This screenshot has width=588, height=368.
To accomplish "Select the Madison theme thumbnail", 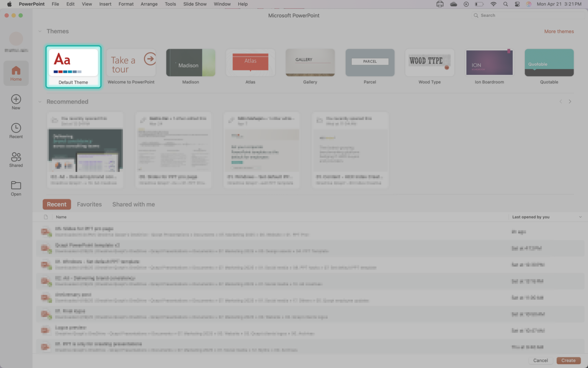I will (x=191, y=63).
